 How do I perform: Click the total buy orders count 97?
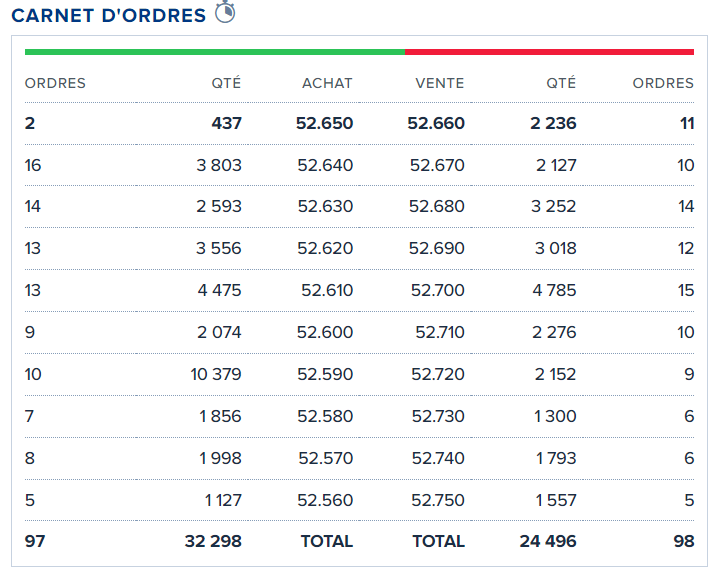point(35,541)
